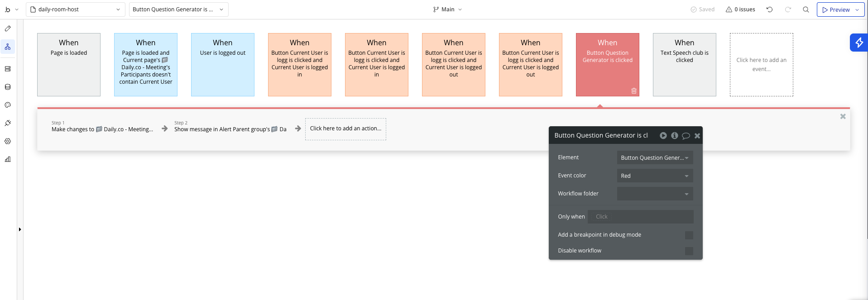Viewport: 868px width, 300px height.
Task: Select the Text Speech club is clicked event
Action: 684,65
